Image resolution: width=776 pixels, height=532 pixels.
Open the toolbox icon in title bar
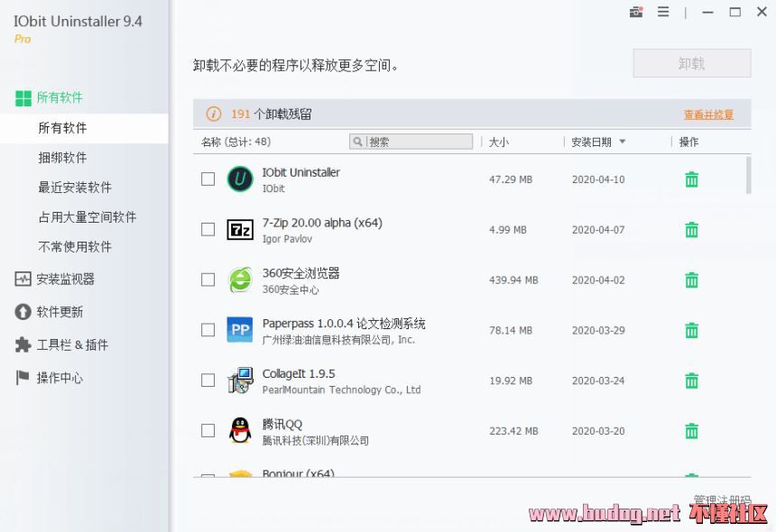pyautogui.click(x=636, y=12)
